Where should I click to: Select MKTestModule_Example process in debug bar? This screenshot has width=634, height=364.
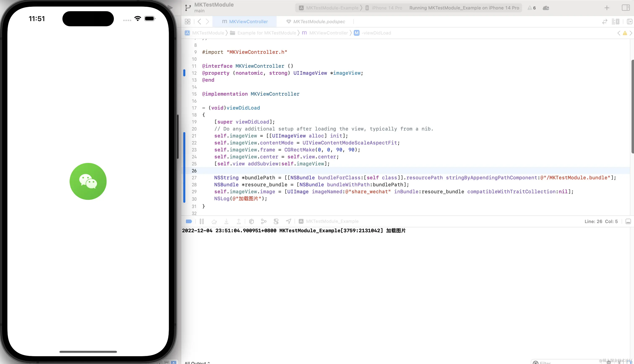329,222
